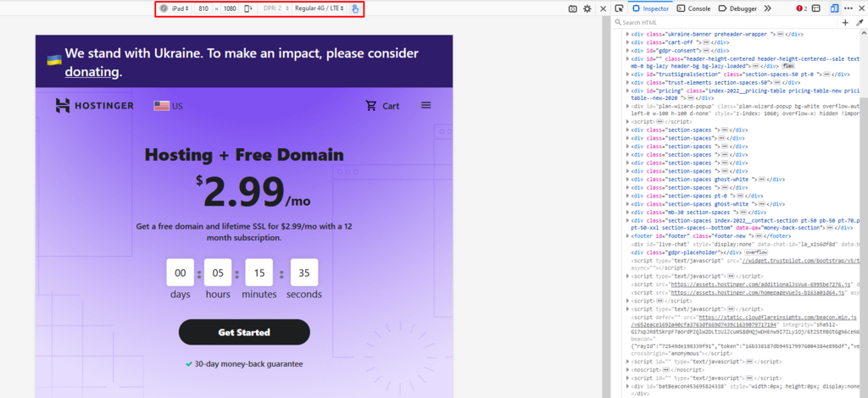Viewport: 868px width, 398px height.
Task: Open the Hostinger hamburger menu
Action: (426, 106)
